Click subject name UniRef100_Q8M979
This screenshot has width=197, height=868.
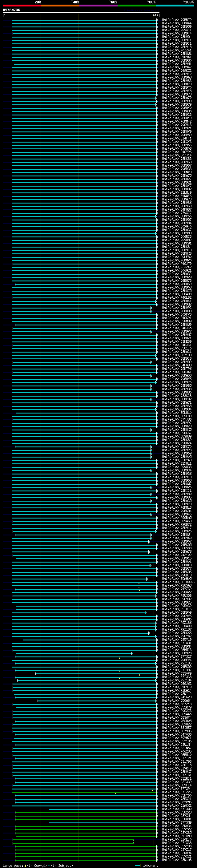pyautogui.click(x=177, y=104)
